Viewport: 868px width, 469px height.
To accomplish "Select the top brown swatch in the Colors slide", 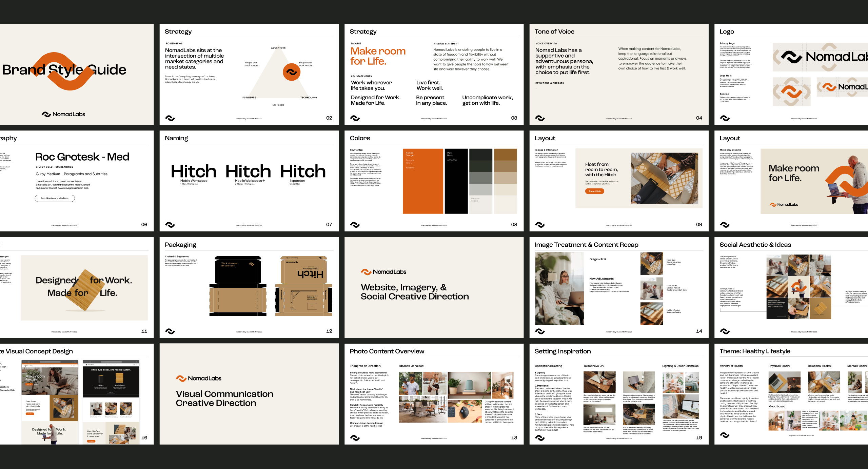I will (505, 154).
